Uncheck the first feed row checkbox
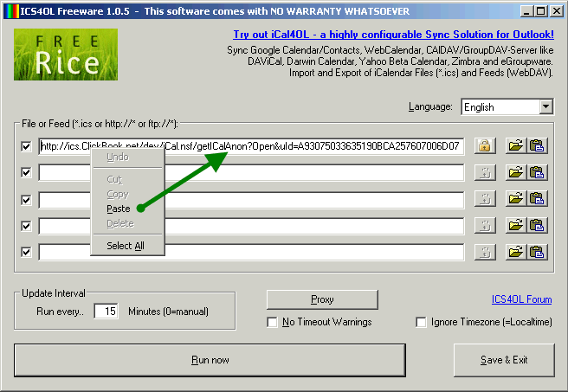 (x=26, y=146)
